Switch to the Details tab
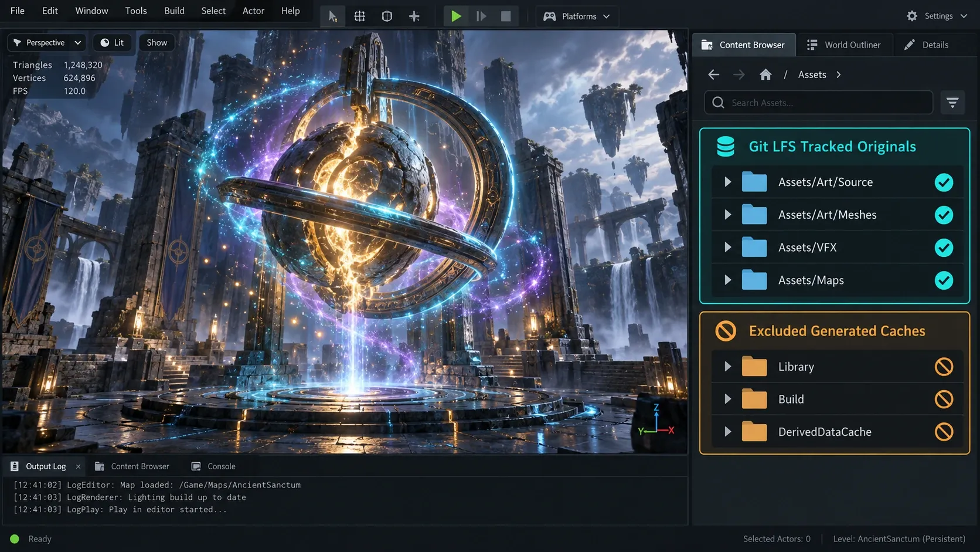The image size is (980, 552). (927, 45)
